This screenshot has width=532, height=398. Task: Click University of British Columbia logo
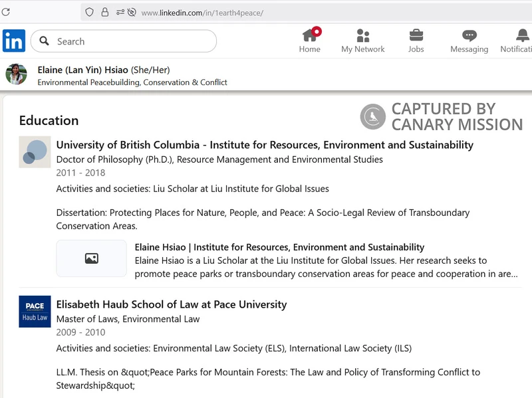click(35, 152)
